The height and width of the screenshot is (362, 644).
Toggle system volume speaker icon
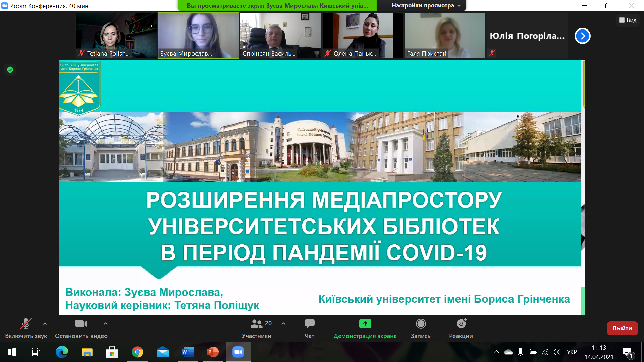(x=556, y=352)
